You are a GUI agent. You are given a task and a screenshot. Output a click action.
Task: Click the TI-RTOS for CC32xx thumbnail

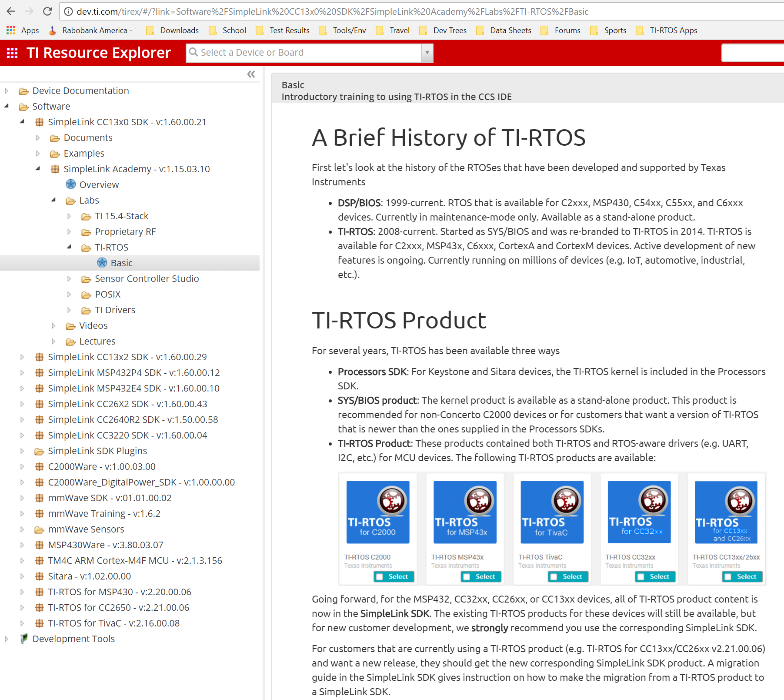coord(639,512)
